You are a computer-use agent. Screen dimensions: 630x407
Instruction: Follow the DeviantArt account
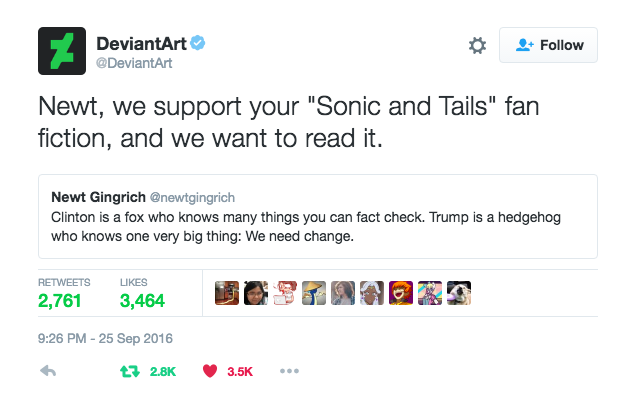point(548,45)
